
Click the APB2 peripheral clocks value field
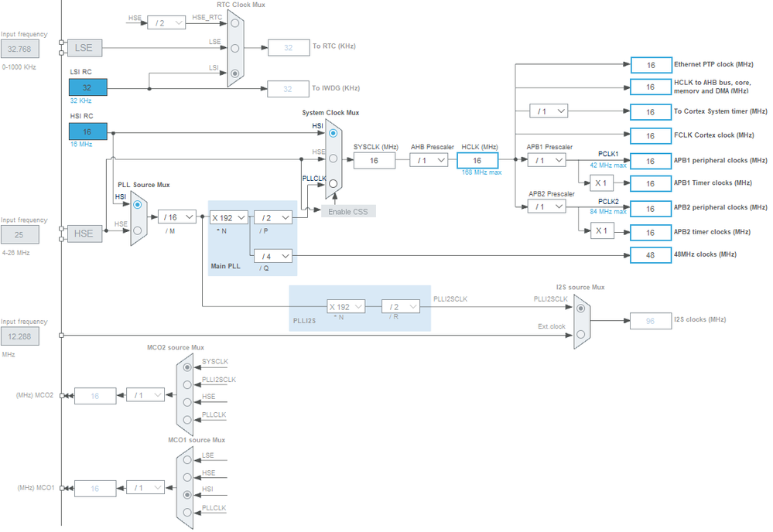[651, 209]
